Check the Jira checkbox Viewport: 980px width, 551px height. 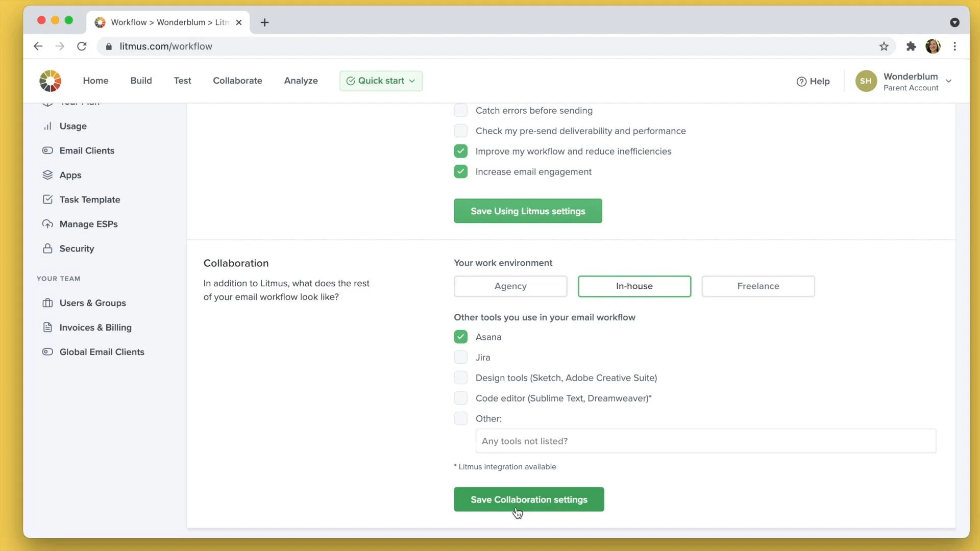460,358
